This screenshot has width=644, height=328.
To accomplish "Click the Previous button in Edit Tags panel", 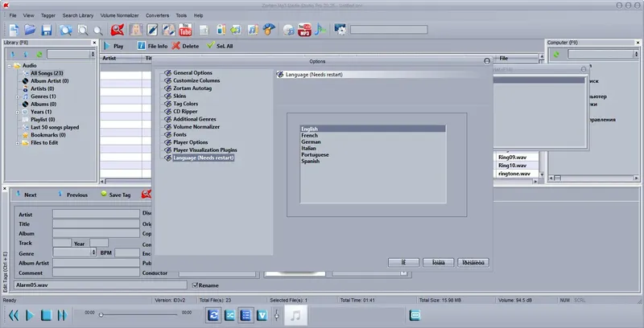I will pyautogui.click(x=72, y=195).
